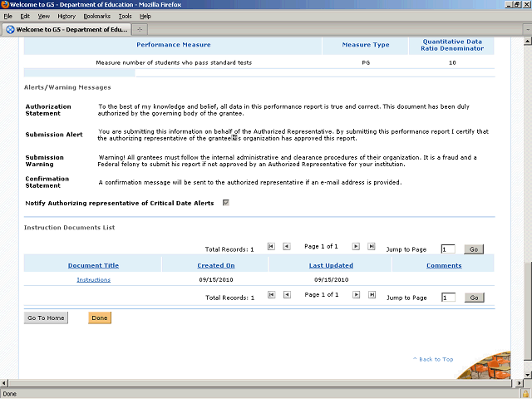Click the Alerts/Warning Messages heading
The image size is (532, 399).
[x=67, y=87]
